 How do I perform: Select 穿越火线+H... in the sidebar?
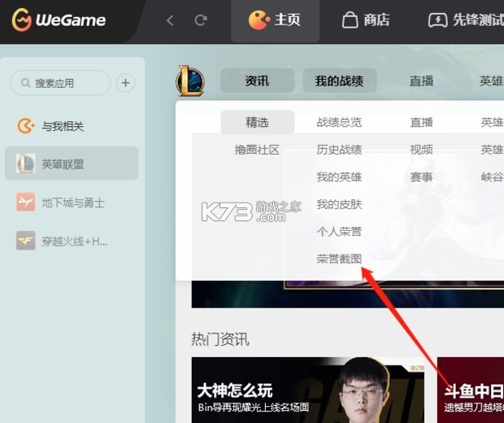point(72,241)
